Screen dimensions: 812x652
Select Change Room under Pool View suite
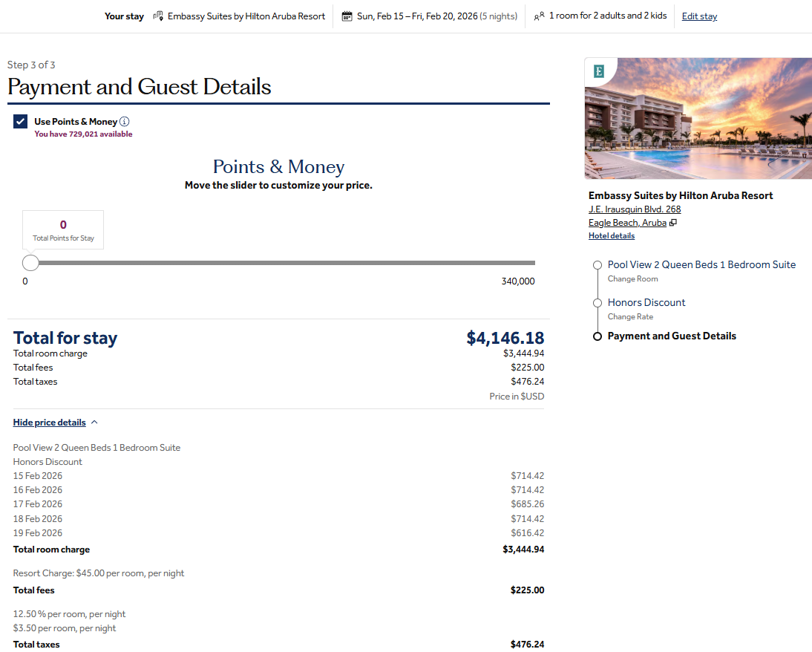[x=632, y=279]
